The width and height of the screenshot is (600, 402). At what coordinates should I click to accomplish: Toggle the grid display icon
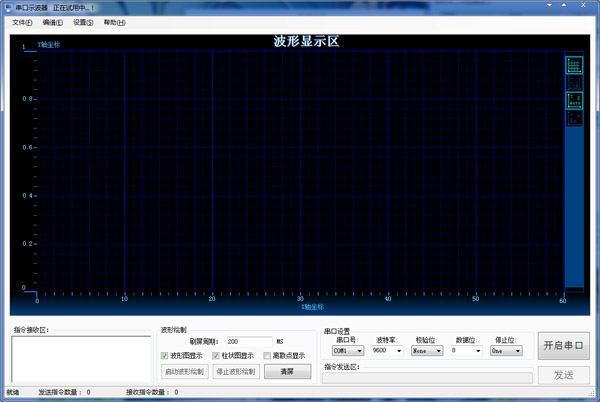574,65
